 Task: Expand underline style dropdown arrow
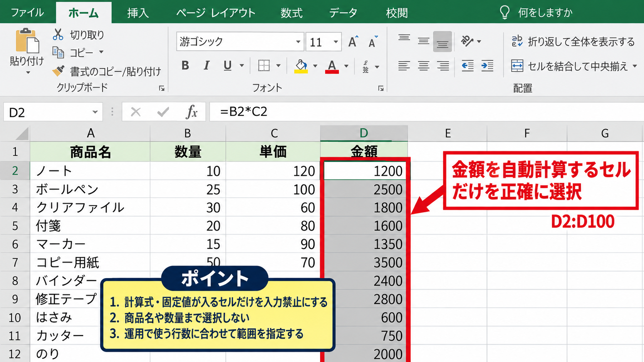242,66
